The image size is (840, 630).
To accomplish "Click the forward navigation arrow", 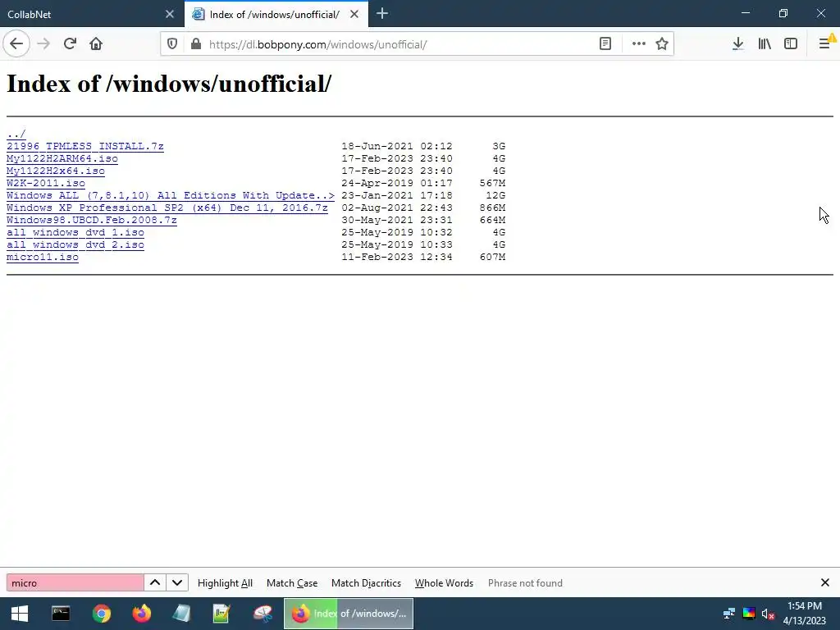I will (43, 44).
